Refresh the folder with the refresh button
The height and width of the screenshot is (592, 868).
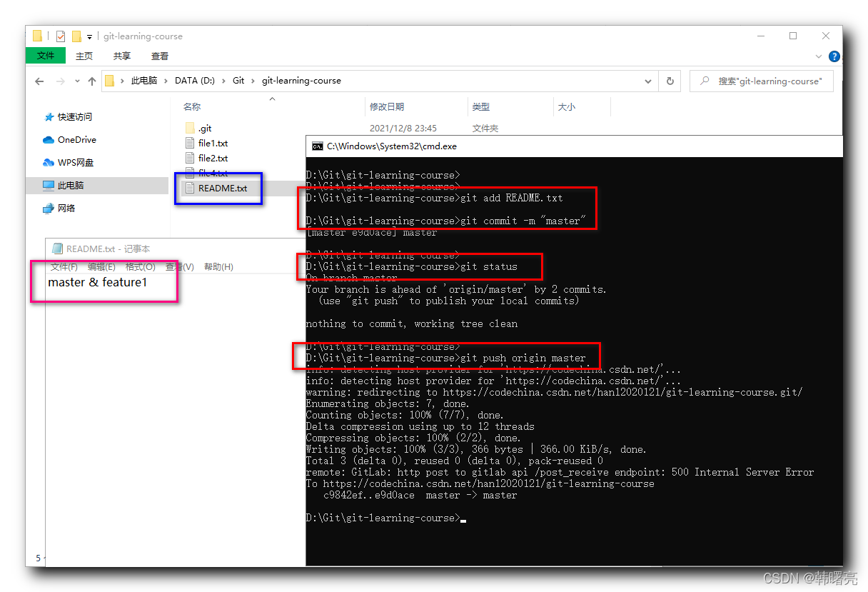pyautogui.click(x=670, y=81)
